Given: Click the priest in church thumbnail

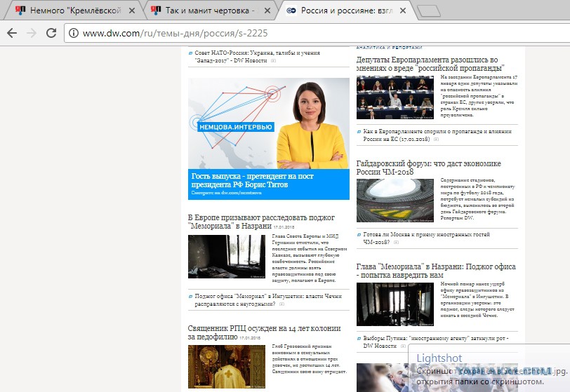Looking at the screenshot, I should tap(227, 367).
